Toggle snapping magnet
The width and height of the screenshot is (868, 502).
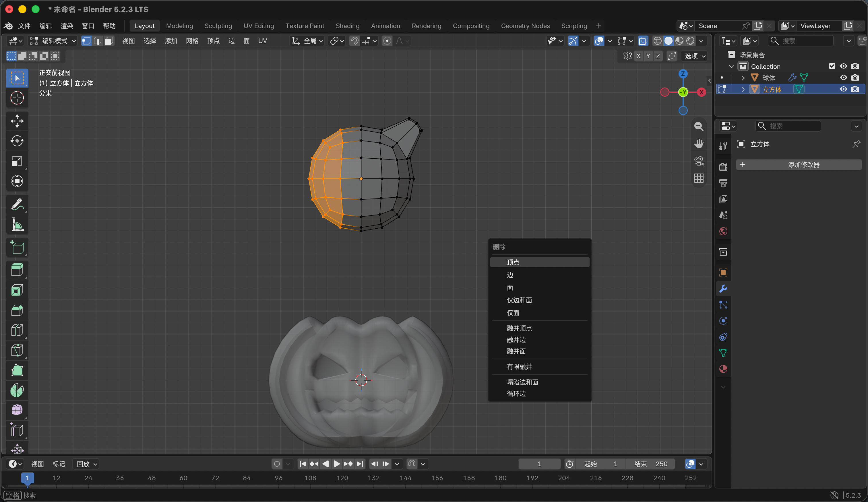354,41
